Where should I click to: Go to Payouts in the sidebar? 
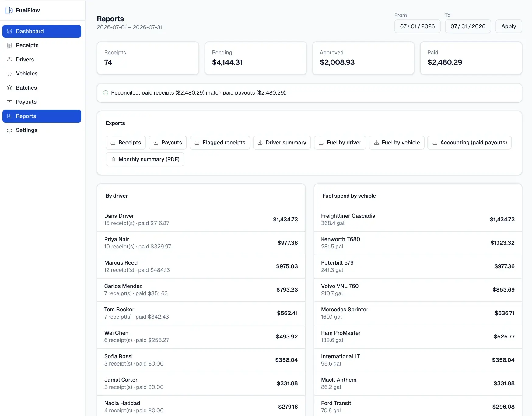click(x=42, y=102)
